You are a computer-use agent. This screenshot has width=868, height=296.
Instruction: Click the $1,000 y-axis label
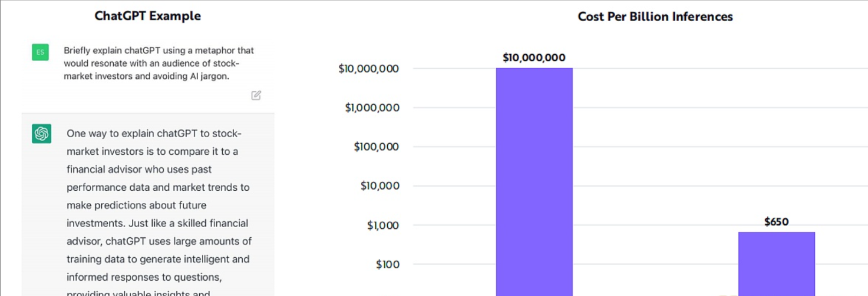point(383,225)
